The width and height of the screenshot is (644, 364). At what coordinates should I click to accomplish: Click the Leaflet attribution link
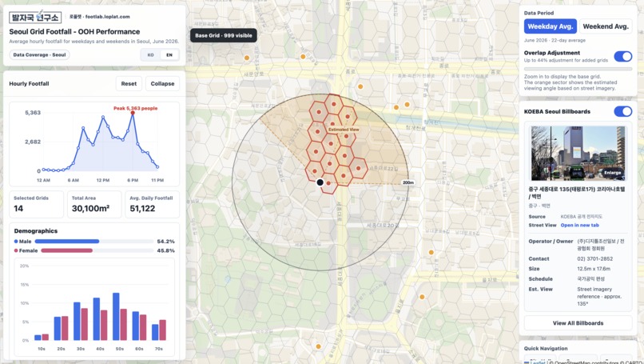[537, 362]
